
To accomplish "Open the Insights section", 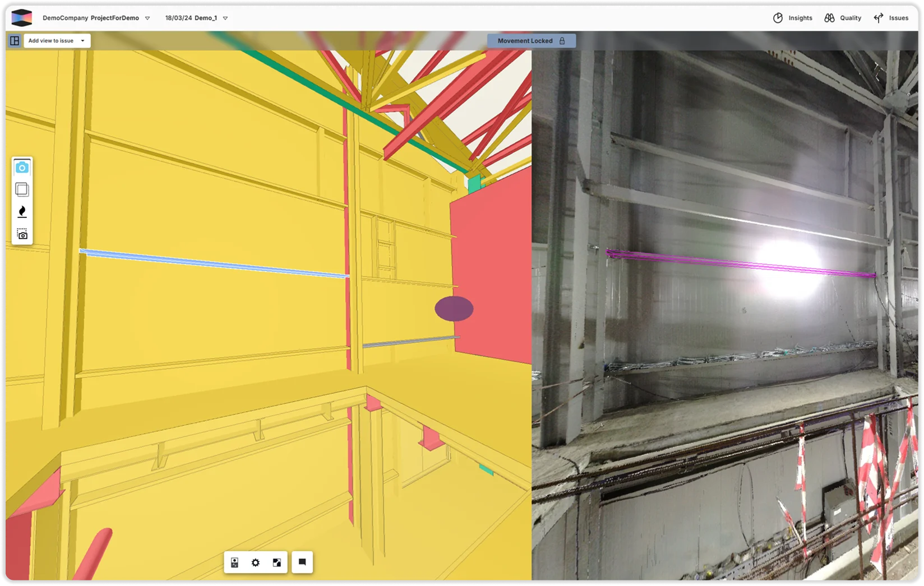I will point(793,18).
